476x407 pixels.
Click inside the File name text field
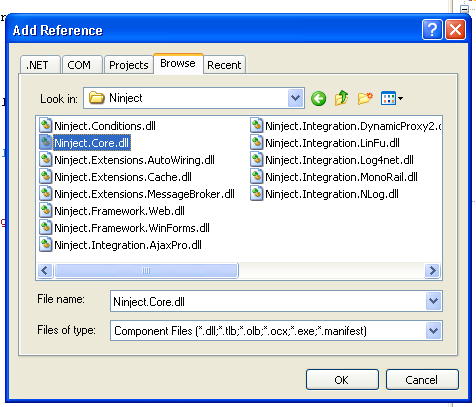click(268, 301)
